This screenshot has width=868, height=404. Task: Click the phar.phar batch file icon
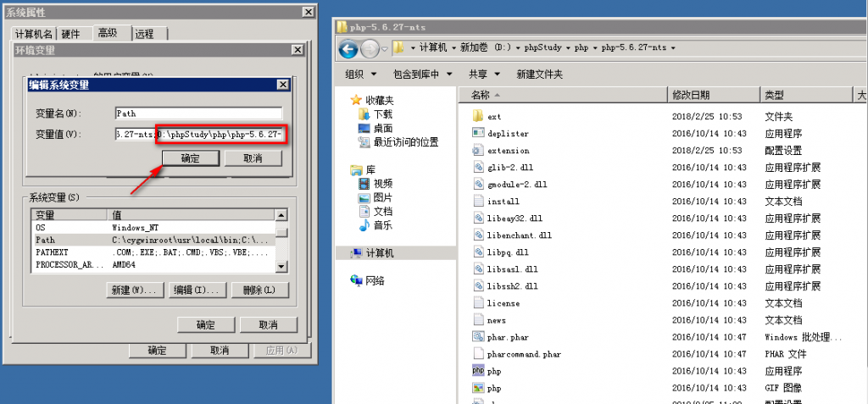click(478, 337)
